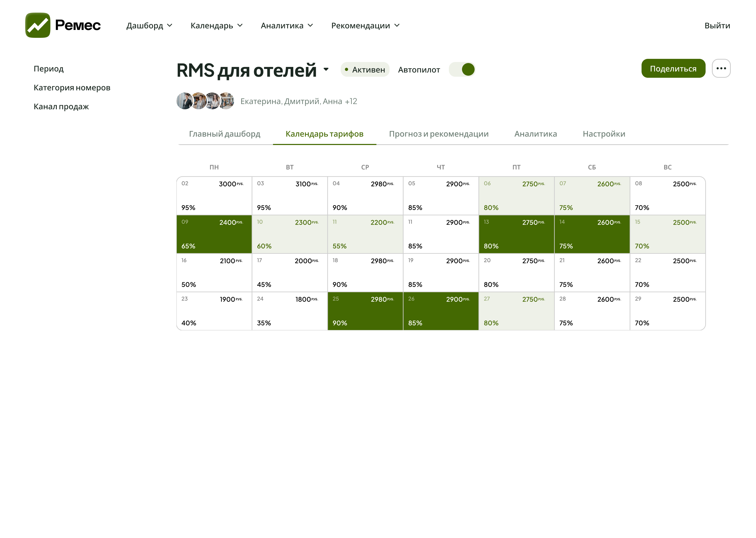756x538 pixels.
Task: Click the Поделиться button
Action: (x=673, y=68)
